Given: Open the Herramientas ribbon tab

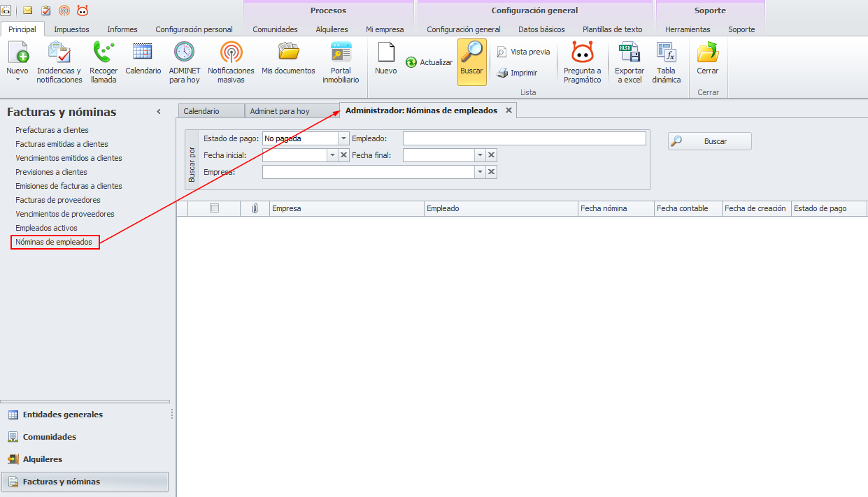Looking at the screenshot, I should click(x=688, y=29).
